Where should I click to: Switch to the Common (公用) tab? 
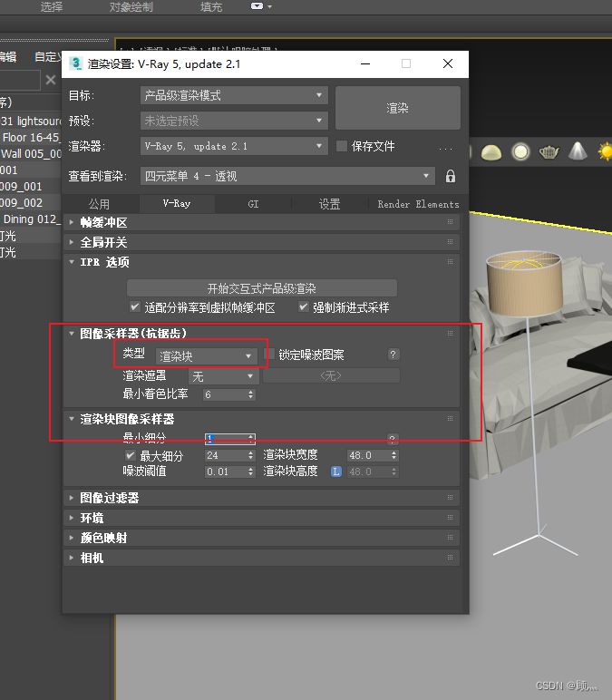click(99, 204)
